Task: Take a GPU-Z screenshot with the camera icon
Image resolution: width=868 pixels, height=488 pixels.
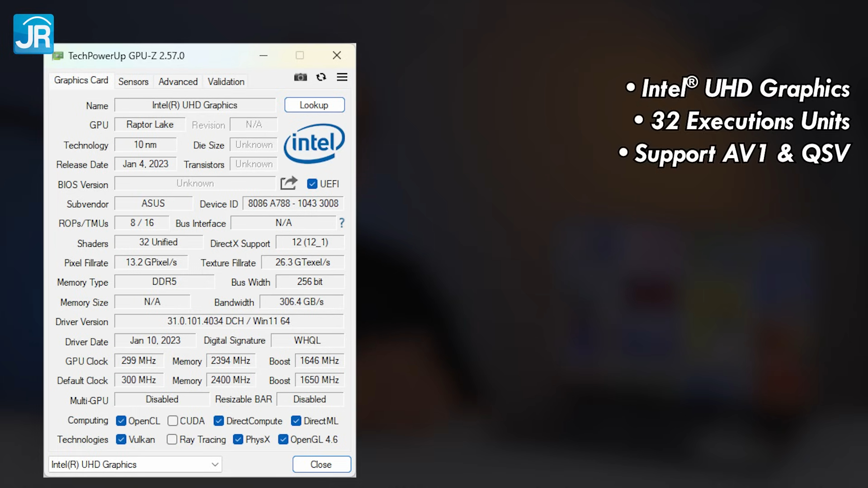Action: tap(300, 77)
